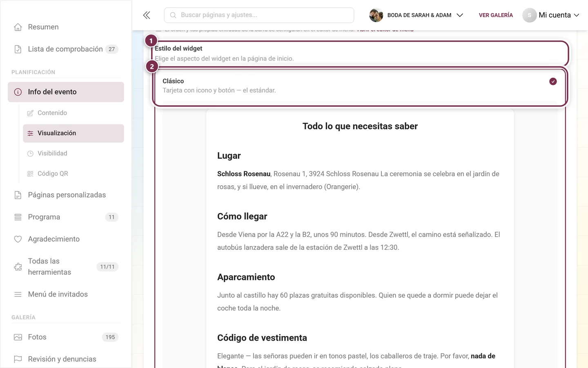Open Código QR via its QR icon
The image size is (588, 368).
click(x=30, y=174)
